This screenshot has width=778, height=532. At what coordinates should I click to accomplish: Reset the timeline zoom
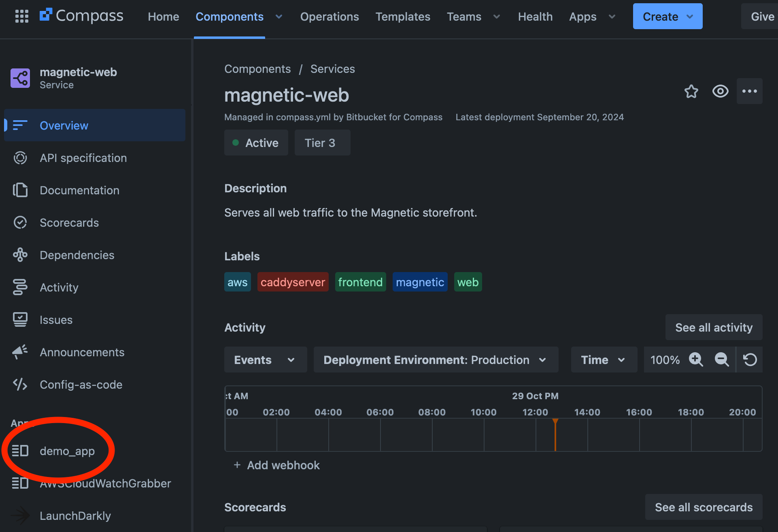coord(750,360)
